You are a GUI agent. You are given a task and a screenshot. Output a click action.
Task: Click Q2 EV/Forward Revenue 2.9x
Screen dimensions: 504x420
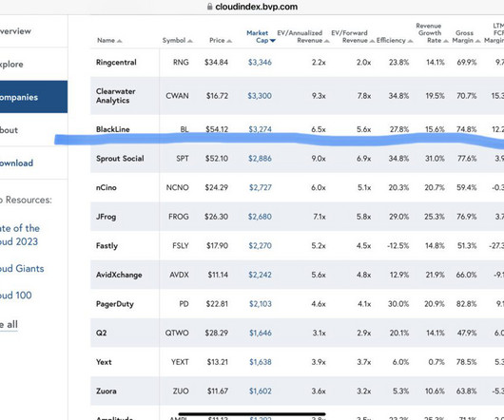pyautogui.click(x=364, y=333)
